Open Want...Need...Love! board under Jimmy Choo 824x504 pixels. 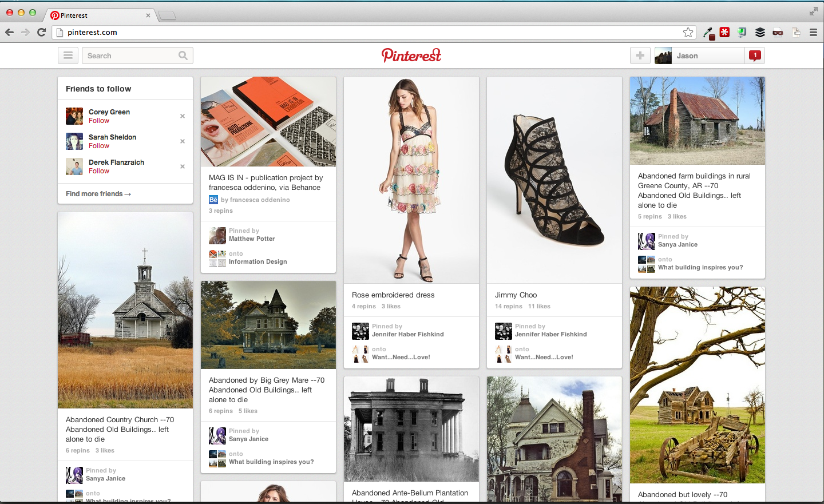(x=544, y=358)
